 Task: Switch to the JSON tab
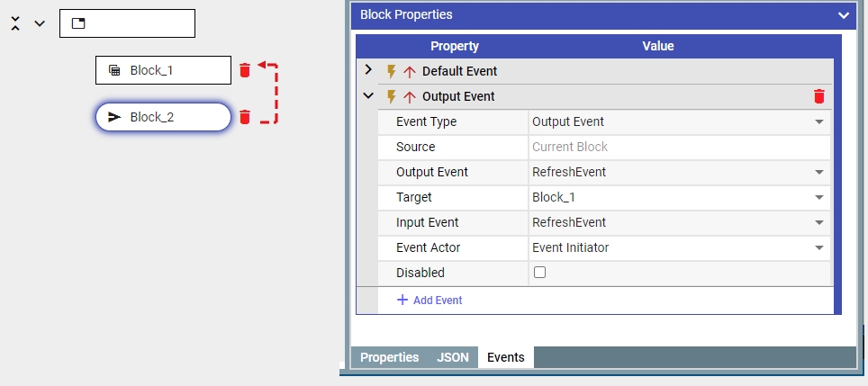point(453,357)
